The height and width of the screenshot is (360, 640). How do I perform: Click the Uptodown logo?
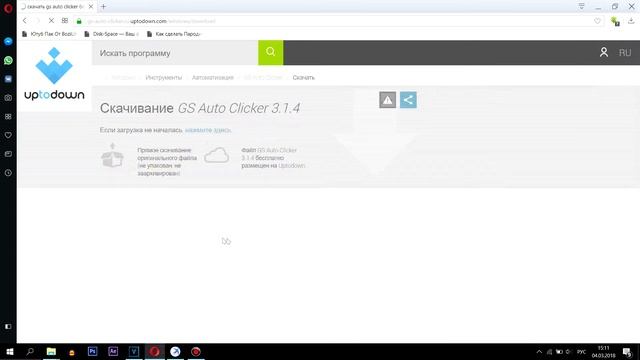coord(54,74)
